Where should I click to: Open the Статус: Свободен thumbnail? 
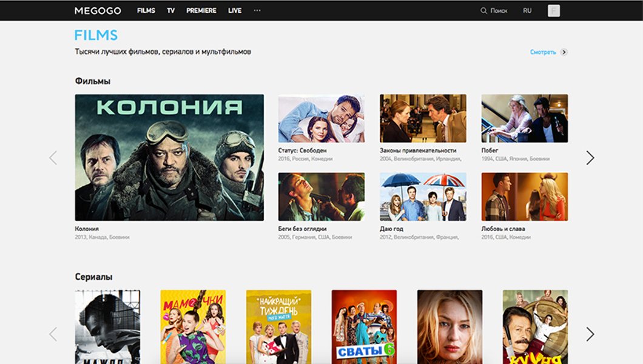[x=321, y=118]
